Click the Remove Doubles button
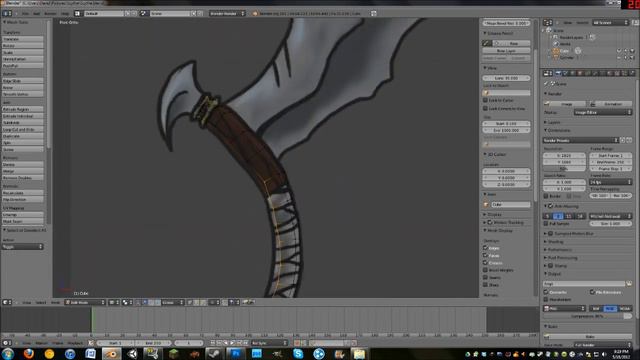Viewport: 640px width, 360px height. pos(23,178)
